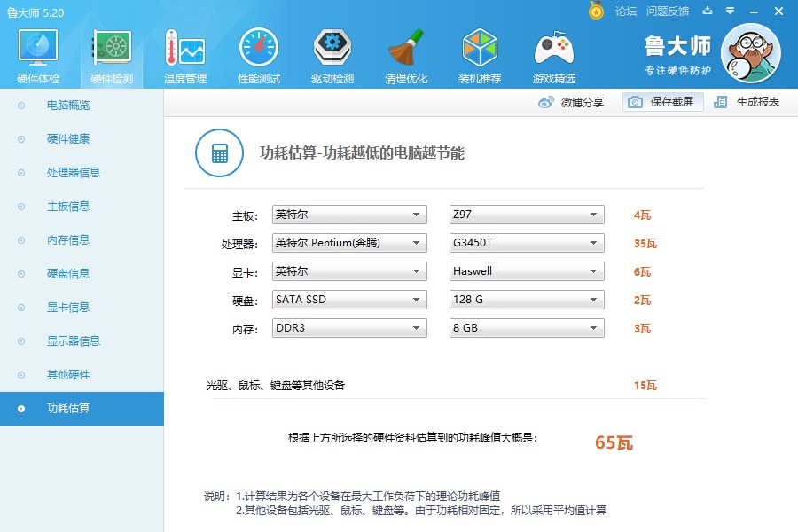Expand 主板 model dropdown Z97
Image resolution: width=798 pixels, height=532 pixels.
pyautogui.click(x=527, y=215)
